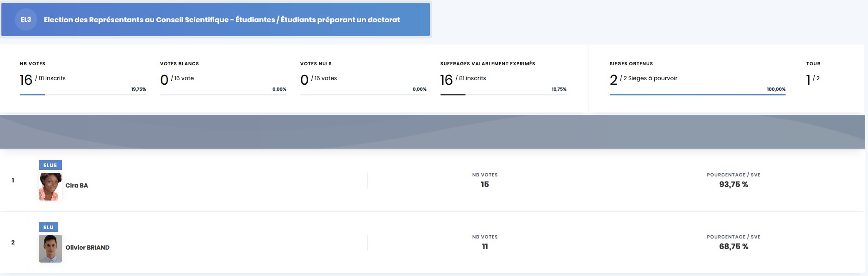Click the ELUE badge above Cira BA
Viewport: 868px width, 276px height.
pyautogui.click(x=50, y=165)
